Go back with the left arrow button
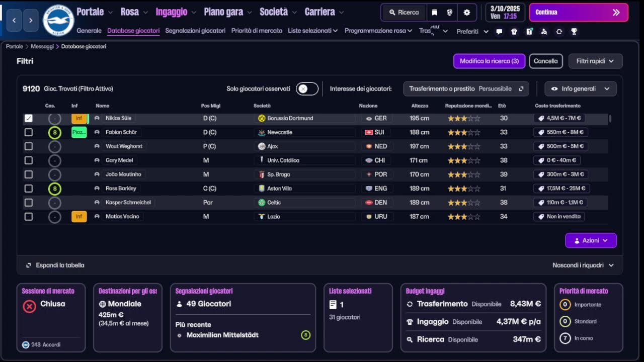644x362 pixels. pos(14,20)
